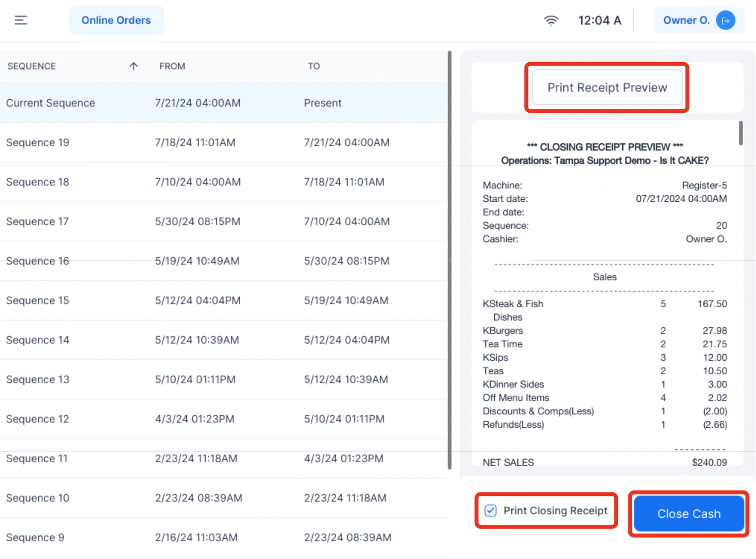Click the Refunds(Less) receipt line

point(605,424)
